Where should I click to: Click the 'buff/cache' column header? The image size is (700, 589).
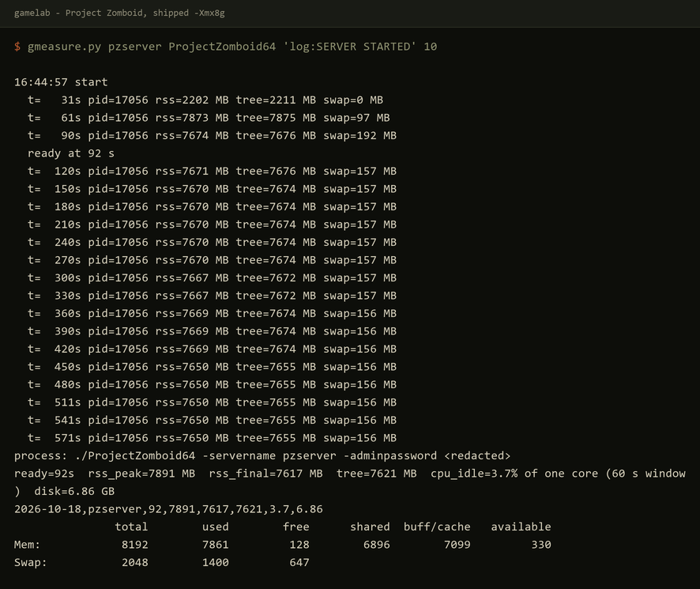pyautogui.click(x=437, y=527)
